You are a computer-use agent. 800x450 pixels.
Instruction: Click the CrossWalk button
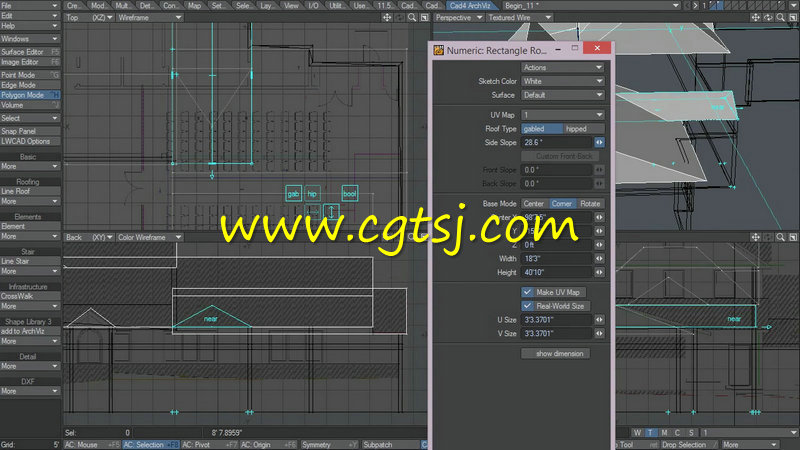[x=30, y=296]
